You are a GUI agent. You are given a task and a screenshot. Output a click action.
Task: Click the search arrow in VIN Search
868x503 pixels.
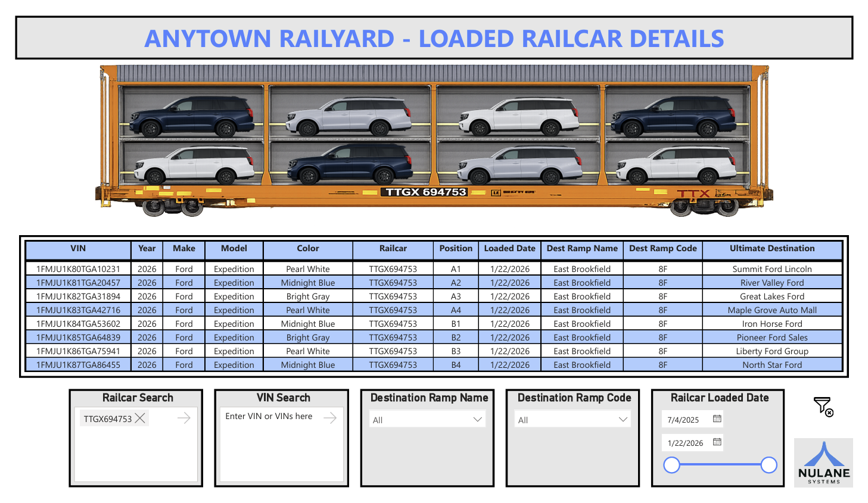point(329,417)
